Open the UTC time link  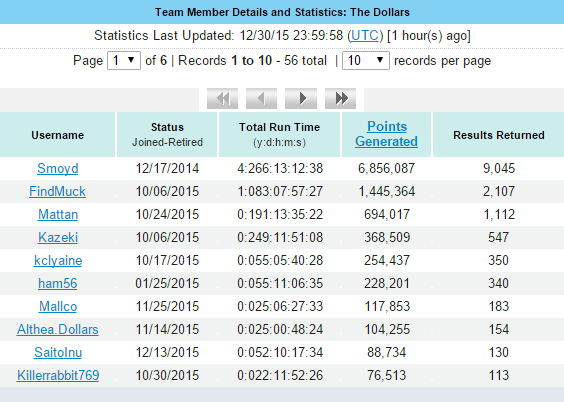pos(365,36)
